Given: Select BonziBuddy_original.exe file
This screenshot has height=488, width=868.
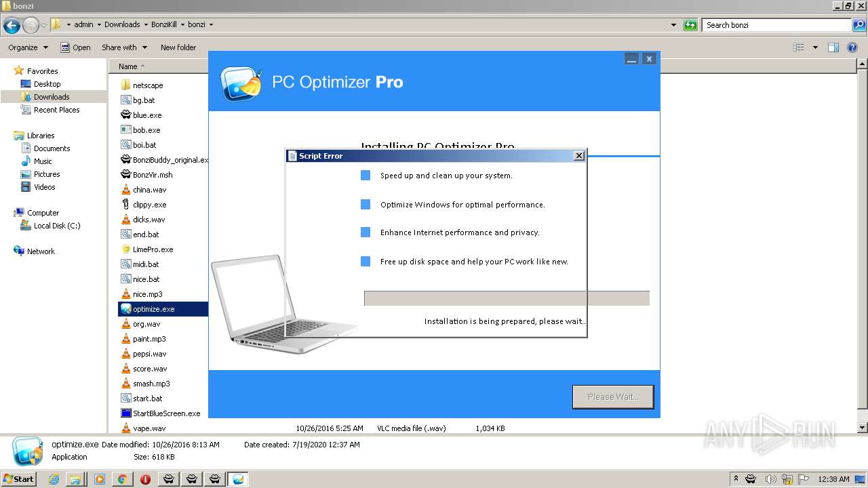Looking at the screenshot, I should (164, 160).
